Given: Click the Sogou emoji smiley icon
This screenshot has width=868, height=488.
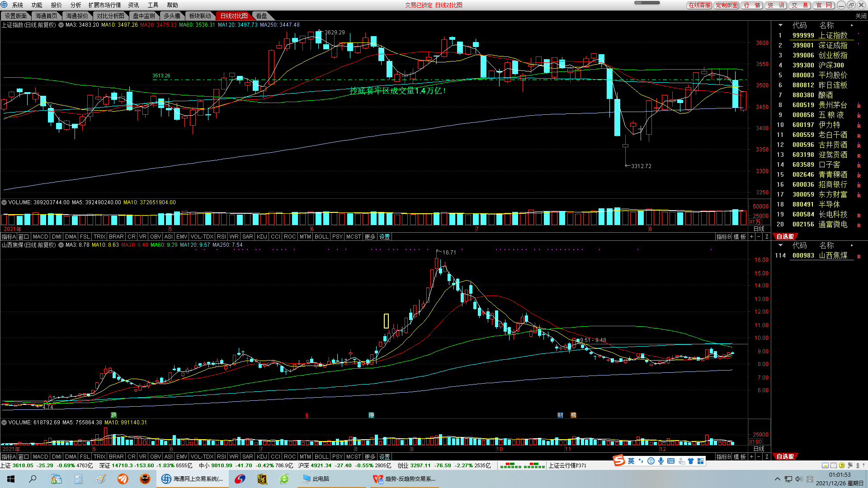Looking at the screenshot, I should (651, 461).
